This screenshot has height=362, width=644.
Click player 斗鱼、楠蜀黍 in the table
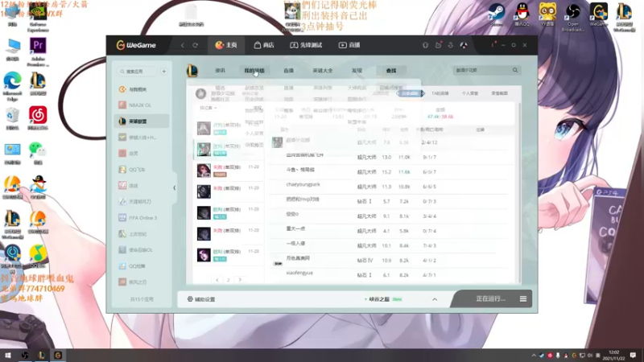299,170
